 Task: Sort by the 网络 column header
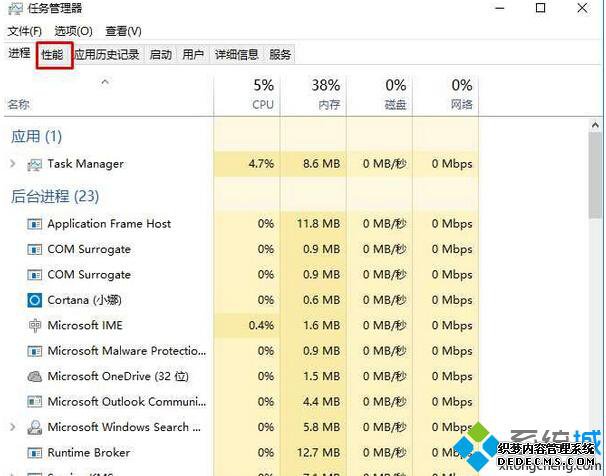point(446,95)
